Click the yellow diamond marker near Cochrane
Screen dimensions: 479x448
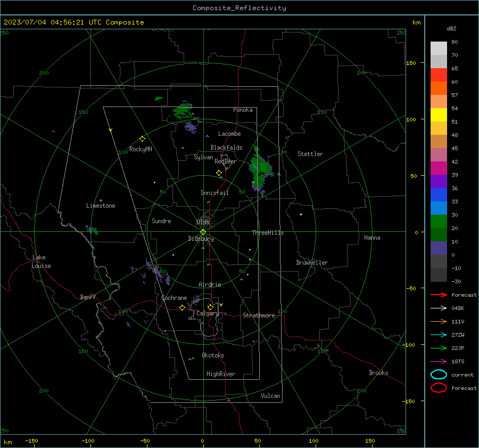click(182, 307)
